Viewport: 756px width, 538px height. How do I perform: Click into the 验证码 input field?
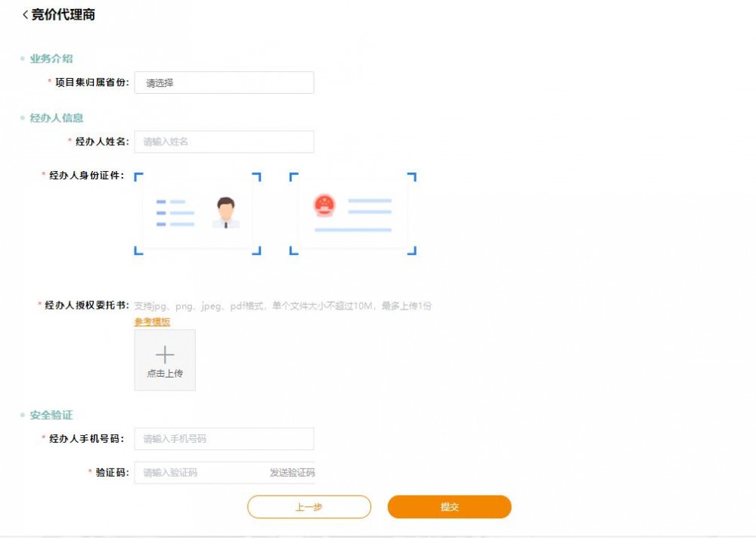coord(200,473)
